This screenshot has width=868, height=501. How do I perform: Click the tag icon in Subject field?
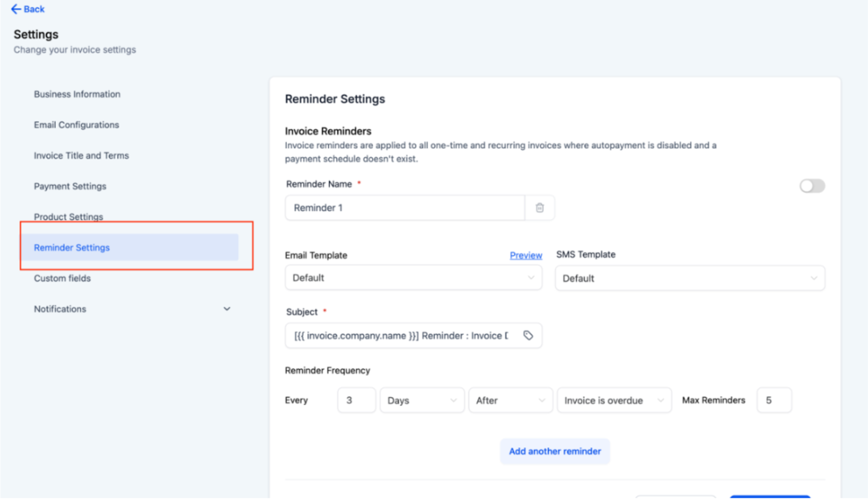tap(528, 335)
